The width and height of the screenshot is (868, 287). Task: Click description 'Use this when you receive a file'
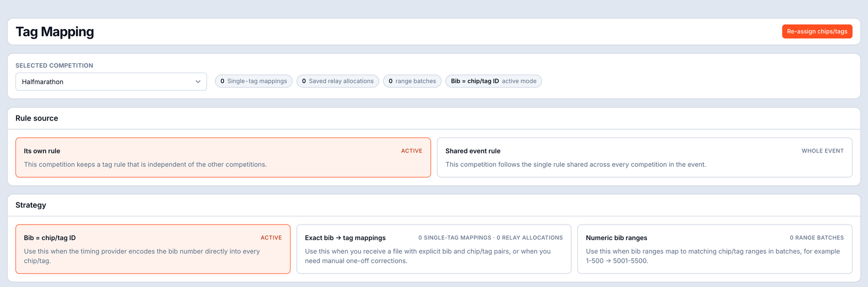click(x=428, y=256)
